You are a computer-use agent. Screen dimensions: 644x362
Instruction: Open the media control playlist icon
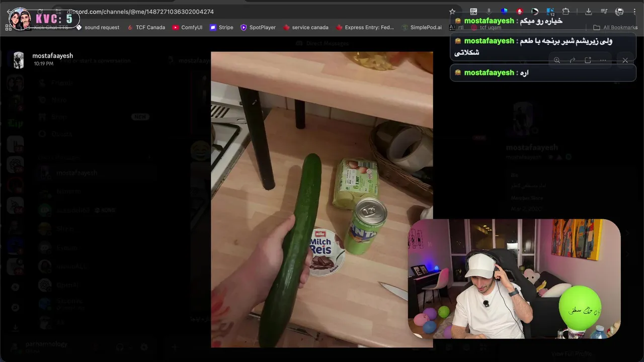click(x=604, y=12)
